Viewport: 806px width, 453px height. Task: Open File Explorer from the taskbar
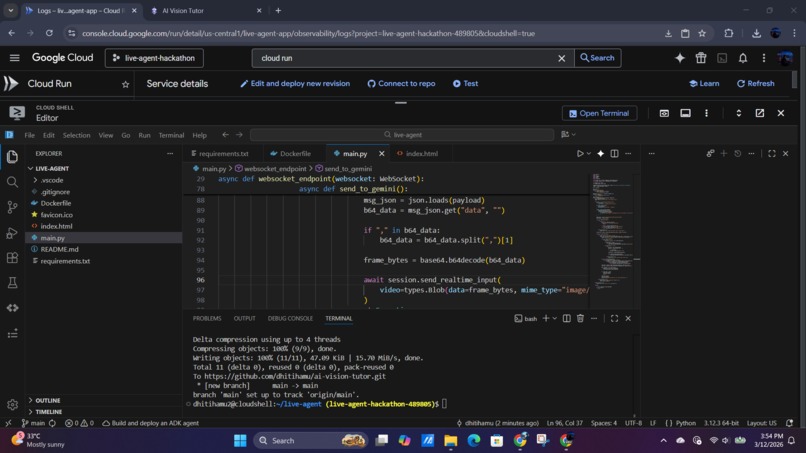[450, 441]
